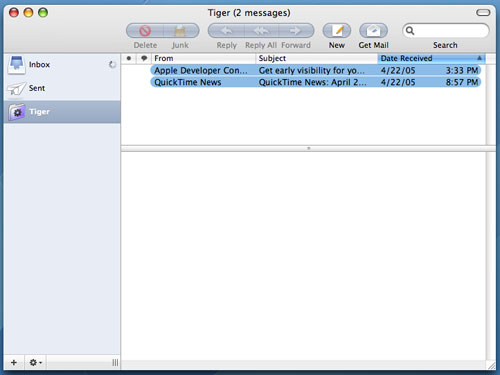Click the 8:57 PM time cell
Image resolution: width=500 pixels, height=375 pixels.
462,82
